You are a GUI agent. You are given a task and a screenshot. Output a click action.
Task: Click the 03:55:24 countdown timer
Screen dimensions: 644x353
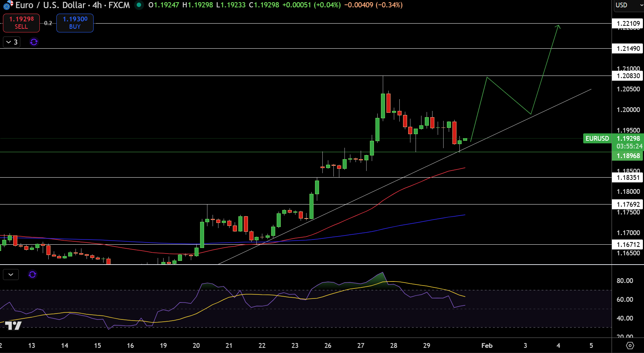click(629, 146)
